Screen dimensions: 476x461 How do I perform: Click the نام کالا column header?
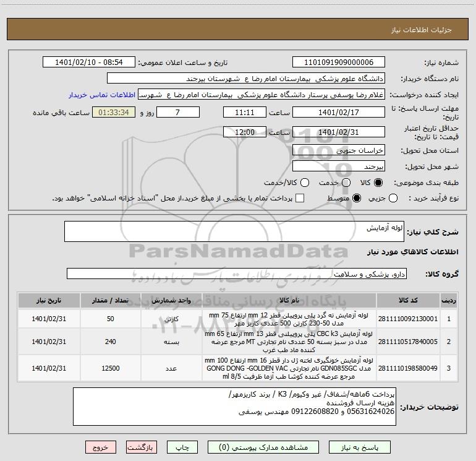tap(289, 300)
